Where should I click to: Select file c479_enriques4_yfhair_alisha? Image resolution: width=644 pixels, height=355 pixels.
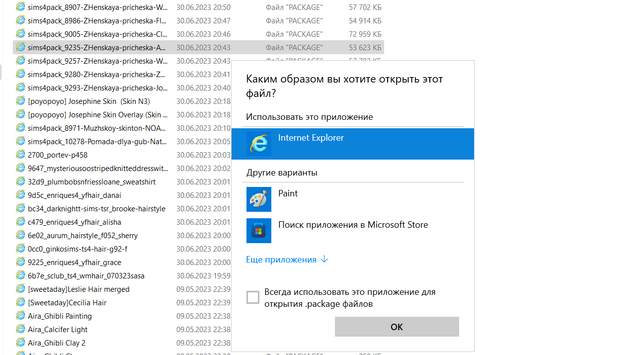(75, 222)
